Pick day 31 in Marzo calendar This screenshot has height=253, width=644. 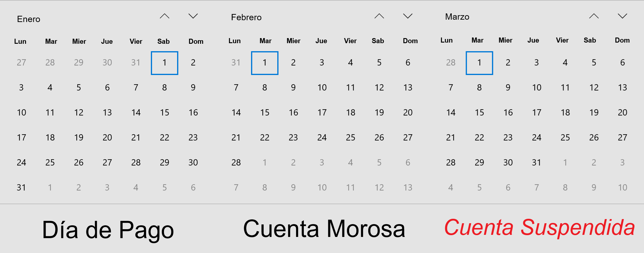537,163
